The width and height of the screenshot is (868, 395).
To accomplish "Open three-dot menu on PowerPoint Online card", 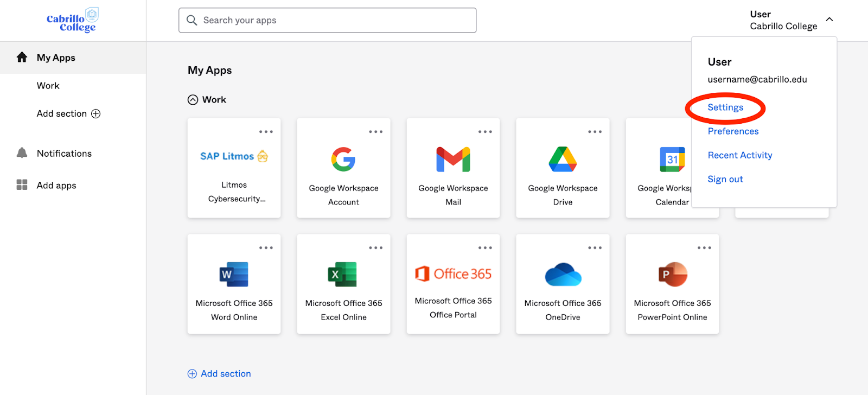I will click(x=704, y=248).
